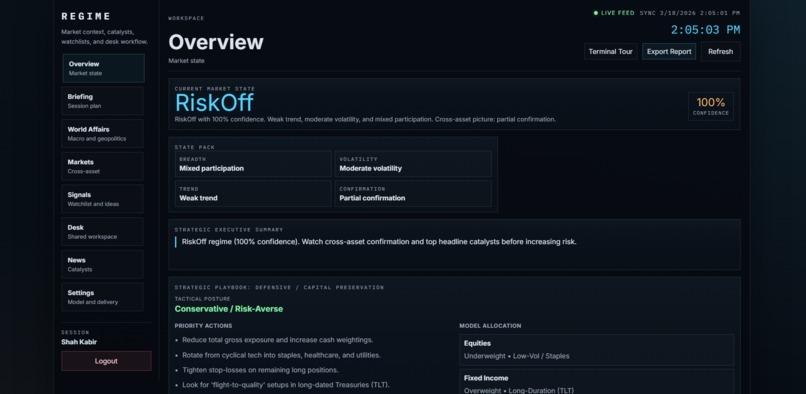Click the REGIME logo text
The width and height of the screenshot is (806, 394).
pyautogui.click(x=86, y=16)
